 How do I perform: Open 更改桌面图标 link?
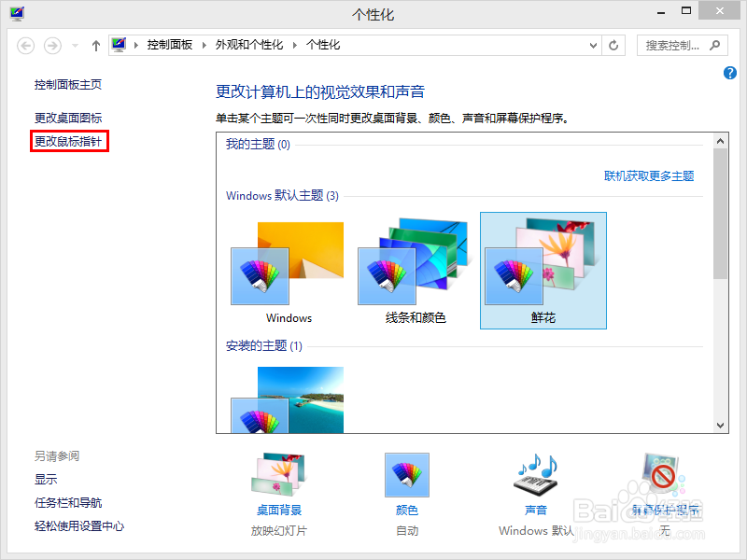click(68, 118)
